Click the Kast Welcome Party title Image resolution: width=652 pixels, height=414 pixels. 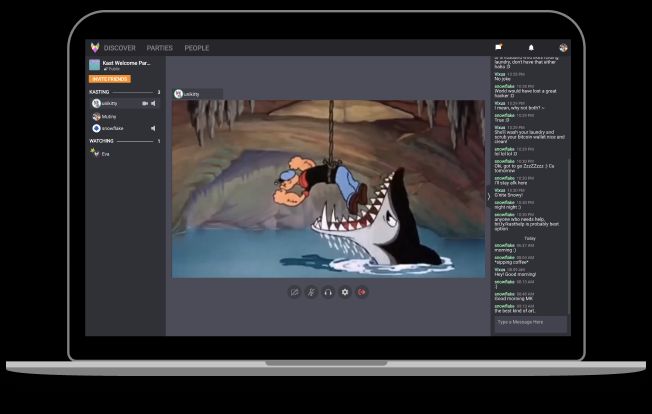[126, 63]
